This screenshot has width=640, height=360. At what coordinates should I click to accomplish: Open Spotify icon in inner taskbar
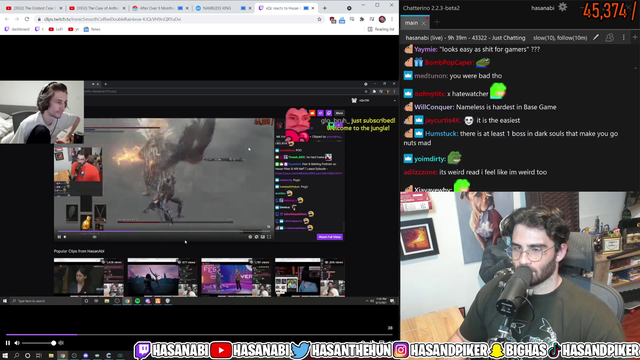138,301
